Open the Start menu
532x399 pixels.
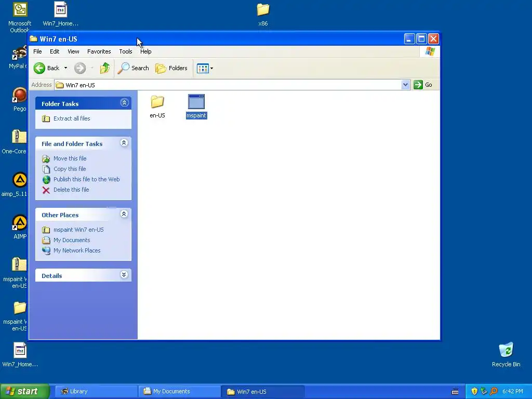(x=24, y=391)
